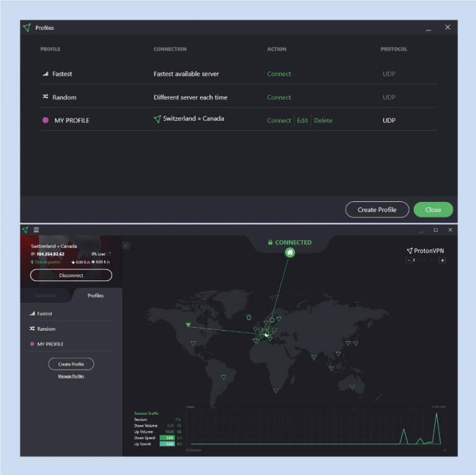Image resolution: width=476 pixels, height=475 pixels.
Task: Click the ProtonVPN logo in Profiles window title bar
Action: tap(27, 28)
